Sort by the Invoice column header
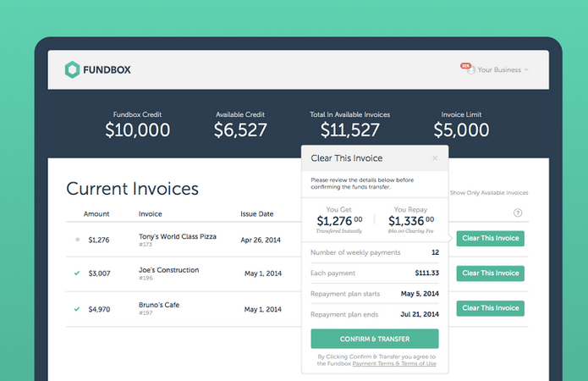Screen dimensions: 588x381 (151, 214)
